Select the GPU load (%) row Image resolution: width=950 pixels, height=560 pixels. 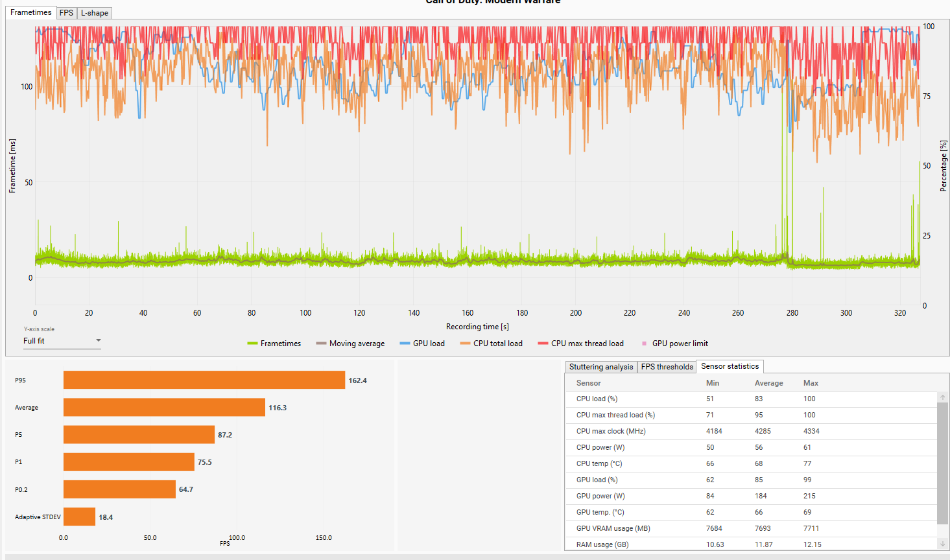click(x=751, y=480)
